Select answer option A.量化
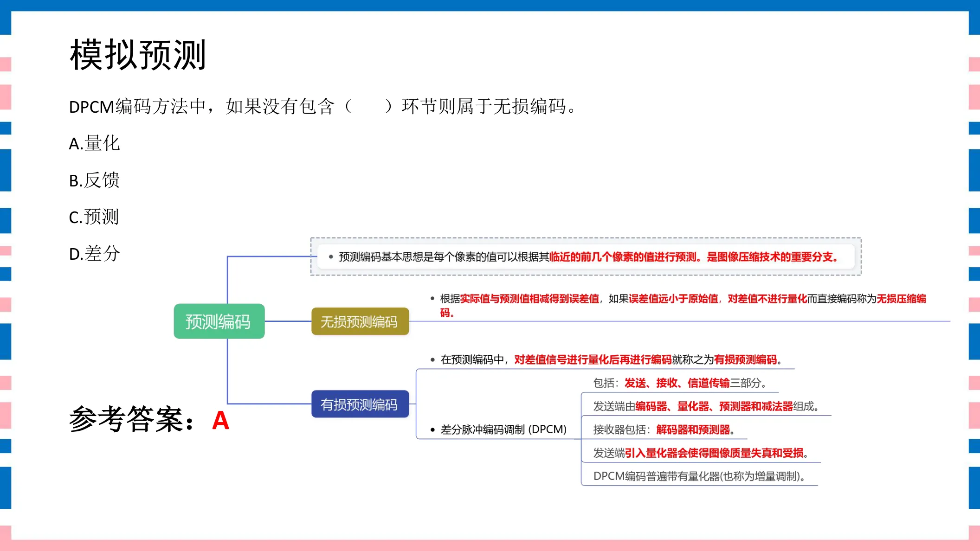Screen dimensions: 980x551 [94, 143]
